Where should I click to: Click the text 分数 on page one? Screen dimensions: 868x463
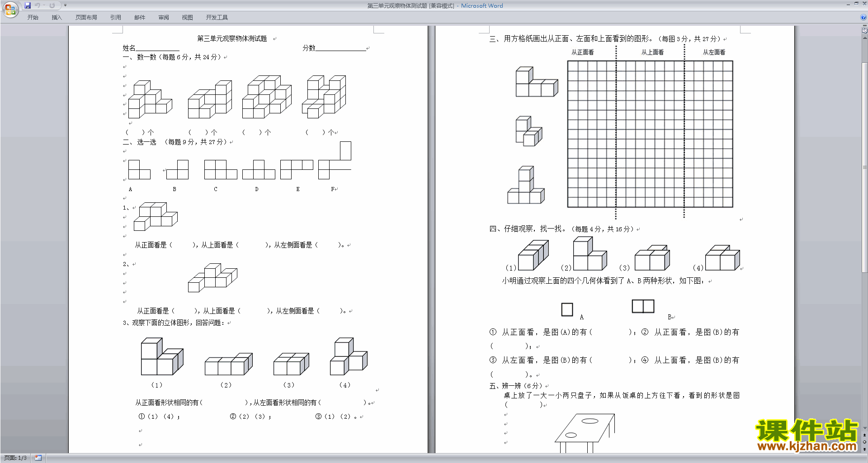pos(309,48)
